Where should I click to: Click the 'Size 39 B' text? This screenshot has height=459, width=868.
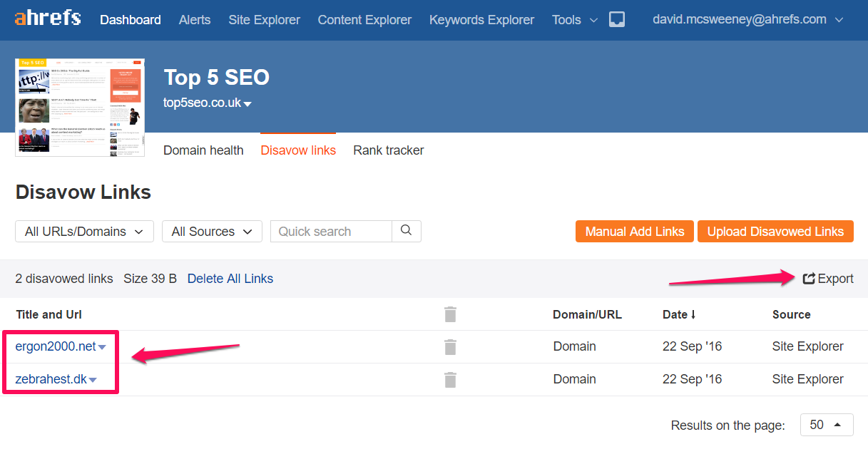(150, 279)
